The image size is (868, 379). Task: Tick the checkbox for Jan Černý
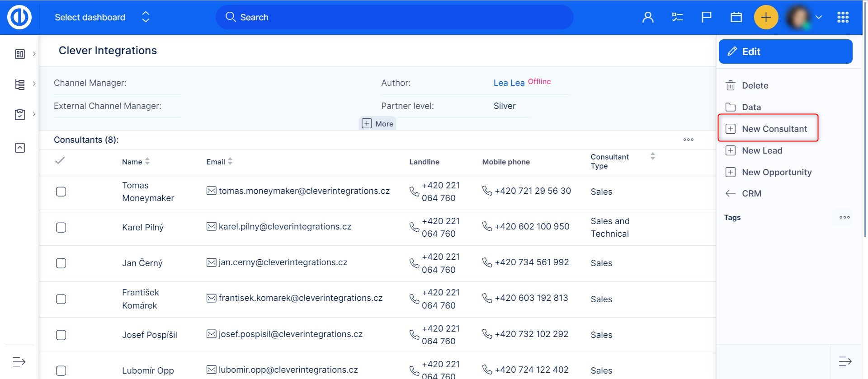coord(61,263)
